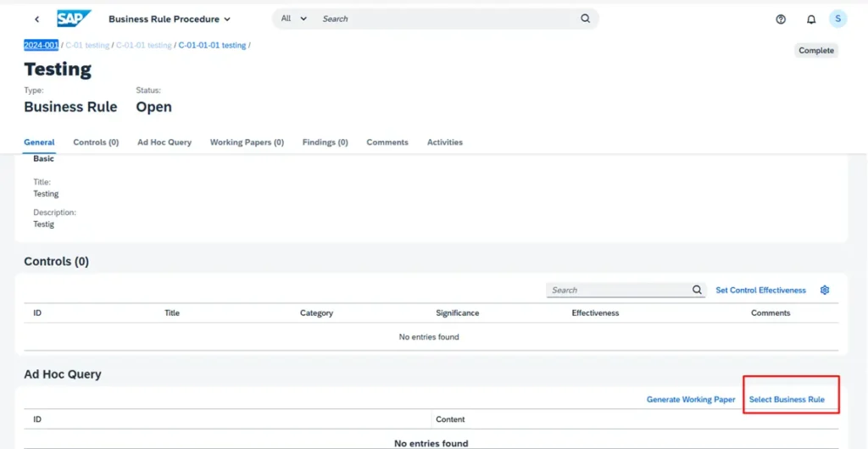The width and height of the screenshot is (868, 449).
Task: Click the Complete button
Action: (x=815, y=51)
